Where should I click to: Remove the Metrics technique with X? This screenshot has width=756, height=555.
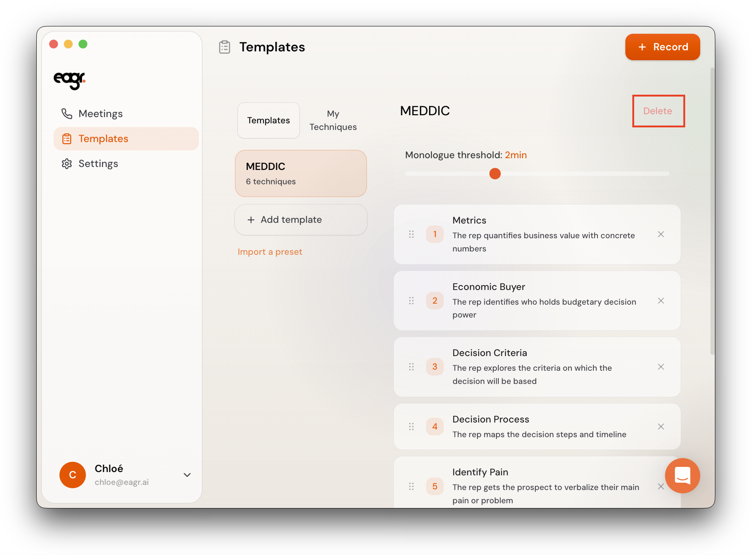tap(661, 234)
